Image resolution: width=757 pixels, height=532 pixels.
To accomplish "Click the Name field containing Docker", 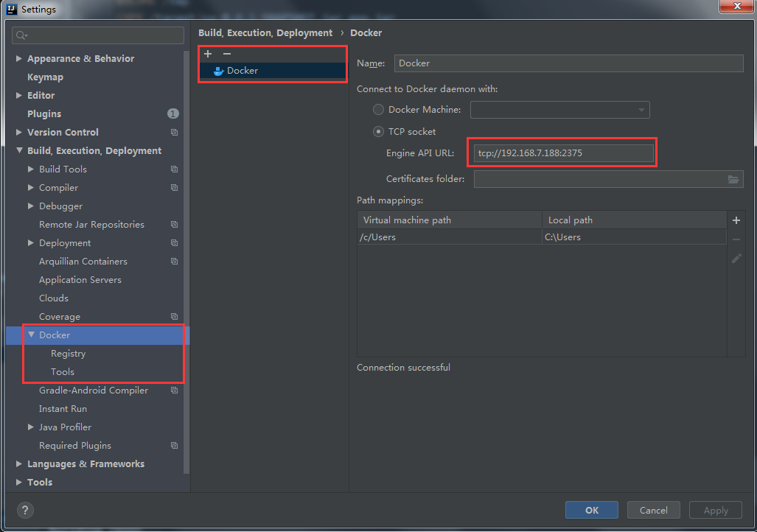I will 569,63.
